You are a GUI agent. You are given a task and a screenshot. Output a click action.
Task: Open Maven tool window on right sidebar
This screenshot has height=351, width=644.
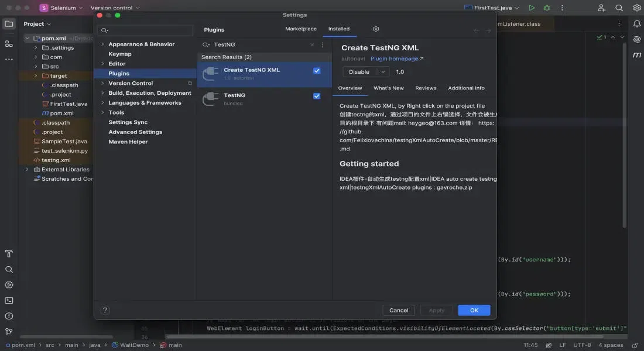pos(636,55)
